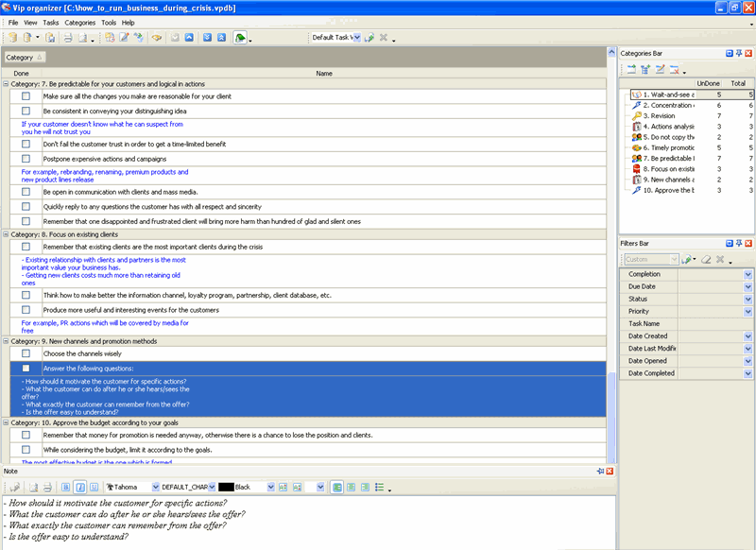756x550 pixels.
Task: Mark 'Don't fail the customer trust' done
Action: (x=26, y=145)
